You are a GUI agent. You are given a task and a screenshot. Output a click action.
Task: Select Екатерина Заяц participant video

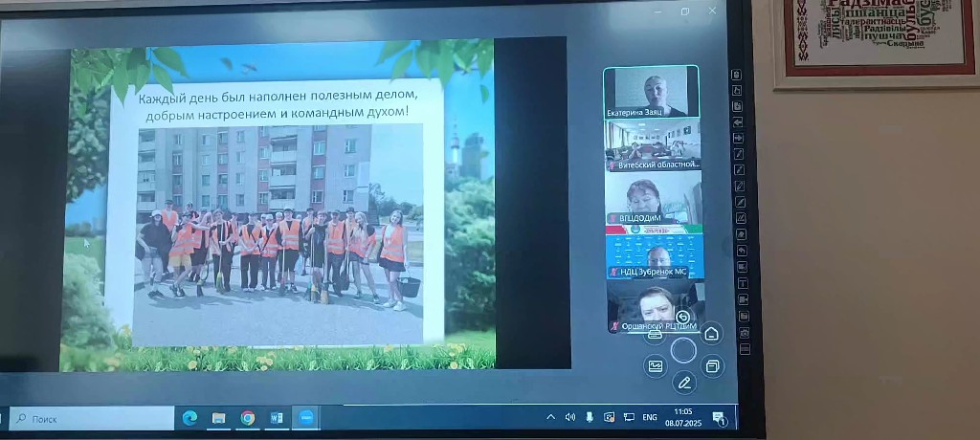point(652,91)
